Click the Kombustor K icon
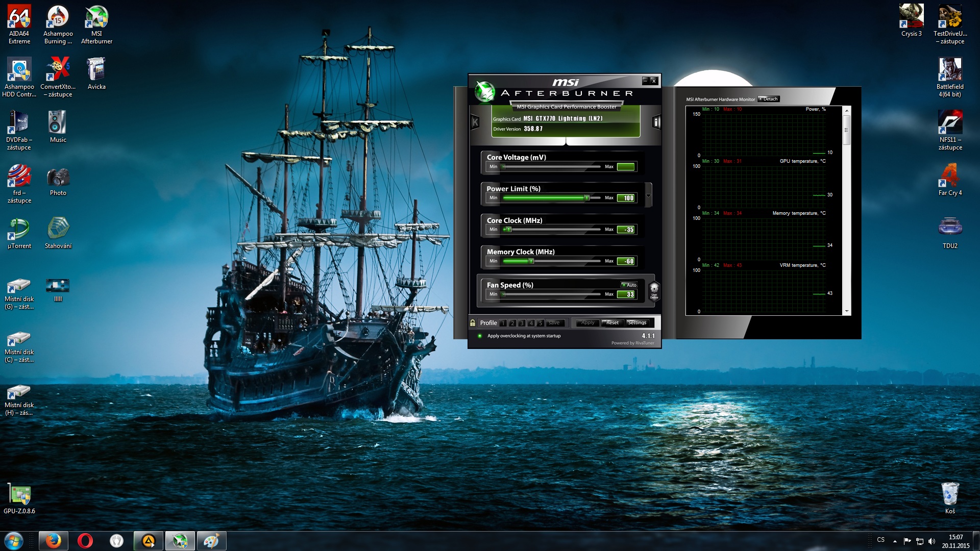Viewport: 980px width, 551px height. [475, 122]
